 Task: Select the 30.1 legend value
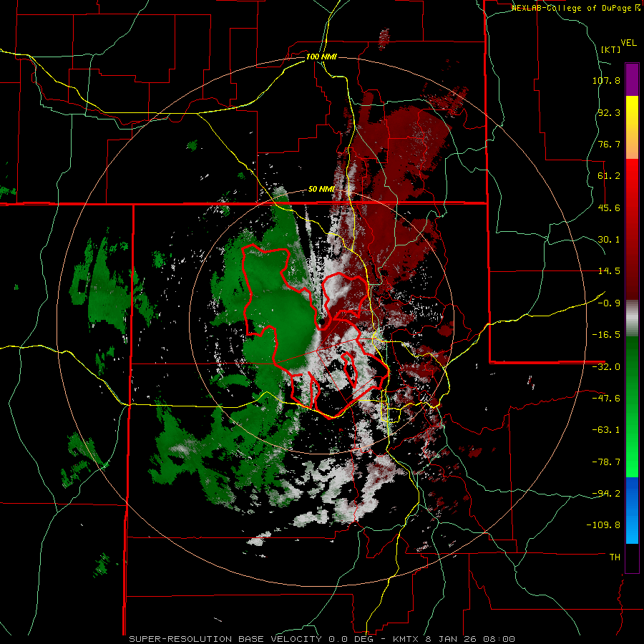tap(609, 240)
